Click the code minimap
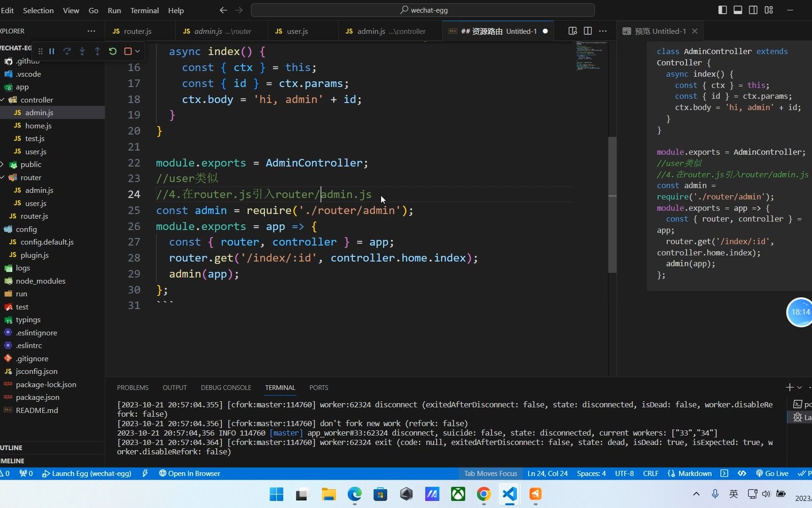The height and width of the screenshot is (508, 812). coord(592,56)
